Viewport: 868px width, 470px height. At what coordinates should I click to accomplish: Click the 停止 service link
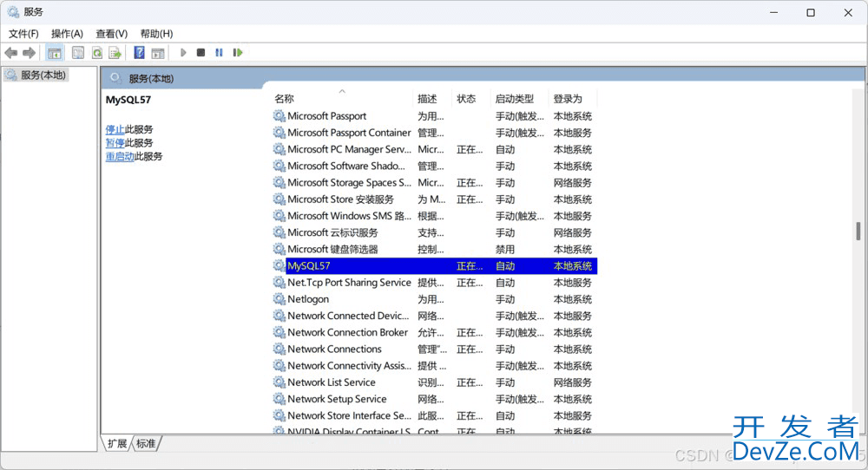(115, 129)
